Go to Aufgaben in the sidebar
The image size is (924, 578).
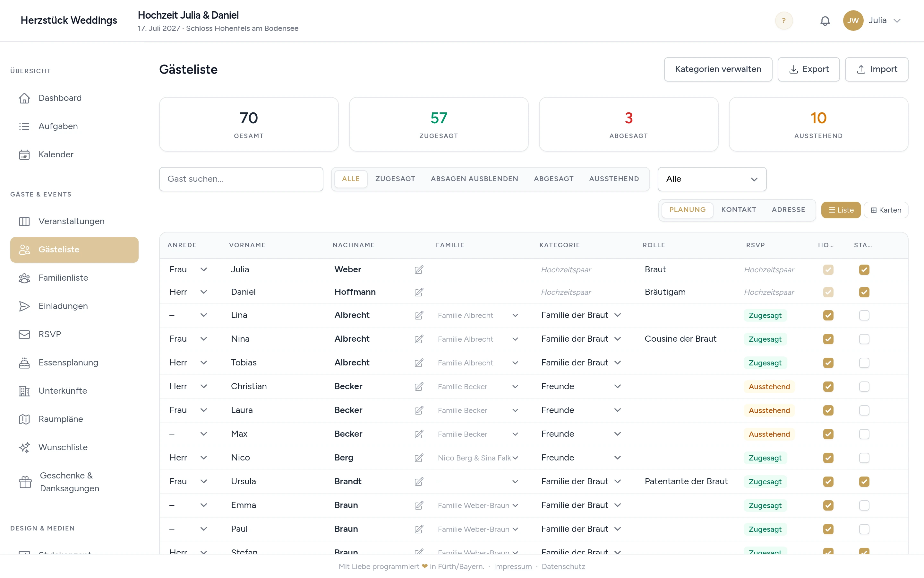point(74,126)
